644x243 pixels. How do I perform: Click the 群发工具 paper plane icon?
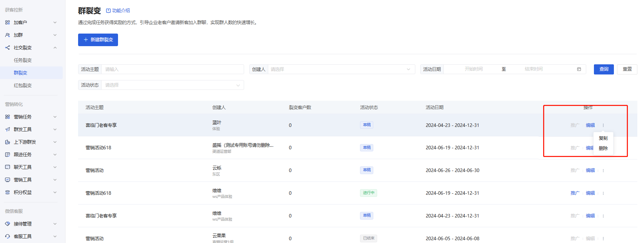click(7, 129)
